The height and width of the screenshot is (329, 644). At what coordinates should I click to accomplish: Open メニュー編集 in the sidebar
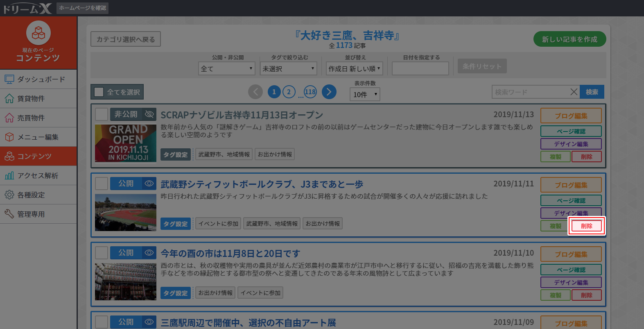(x=38, y=137)
